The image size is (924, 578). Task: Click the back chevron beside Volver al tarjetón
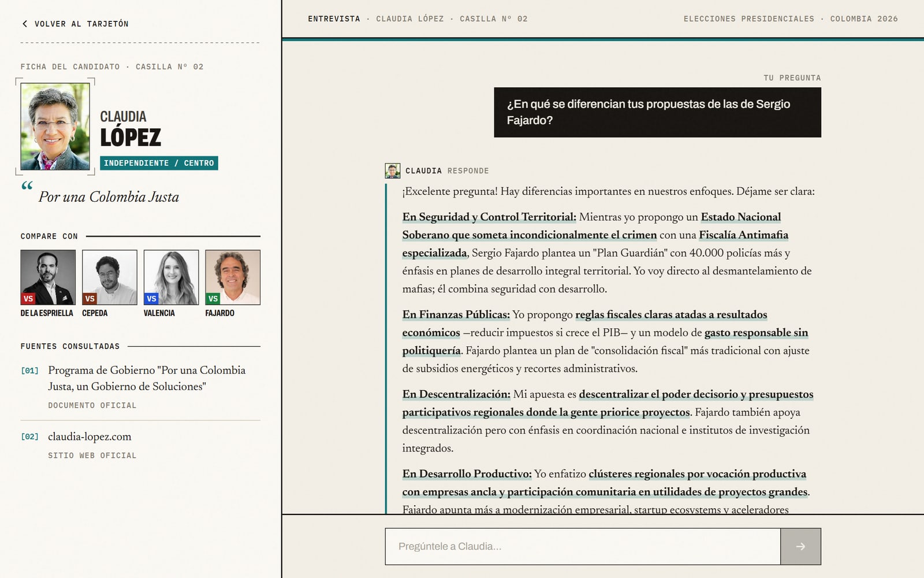(x=25, y=24)
